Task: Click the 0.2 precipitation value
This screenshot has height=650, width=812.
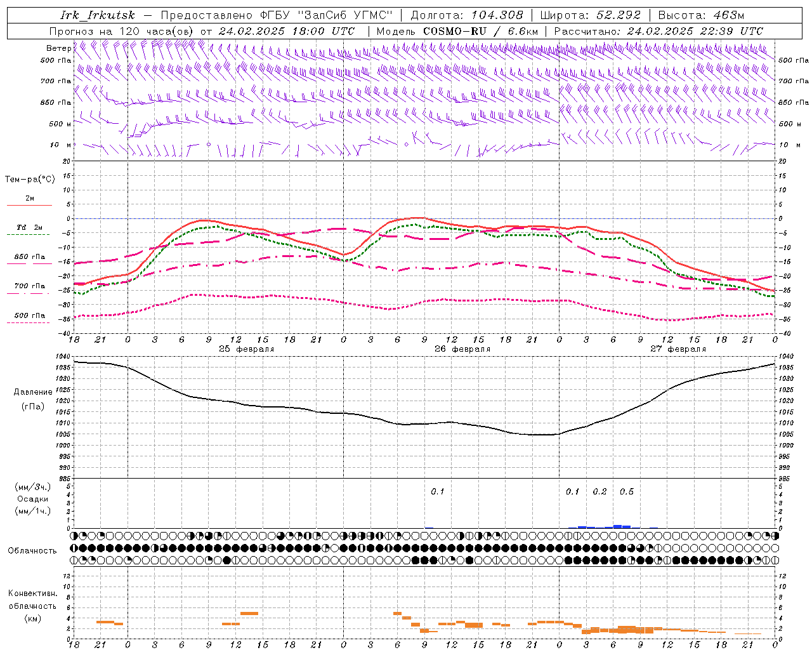Action: (599, 492)
